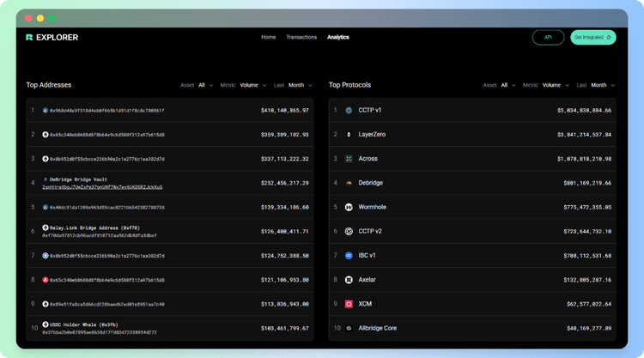
Task: Click the $723,644,732.10 CCTP v2 volume
Action: point(587,232)
